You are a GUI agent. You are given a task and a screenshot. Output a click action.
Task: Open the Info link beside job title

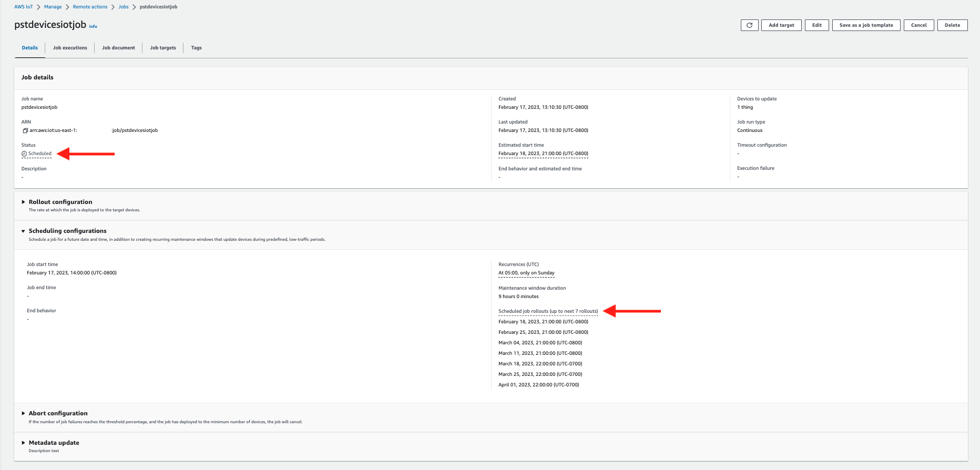coord(93,26)
